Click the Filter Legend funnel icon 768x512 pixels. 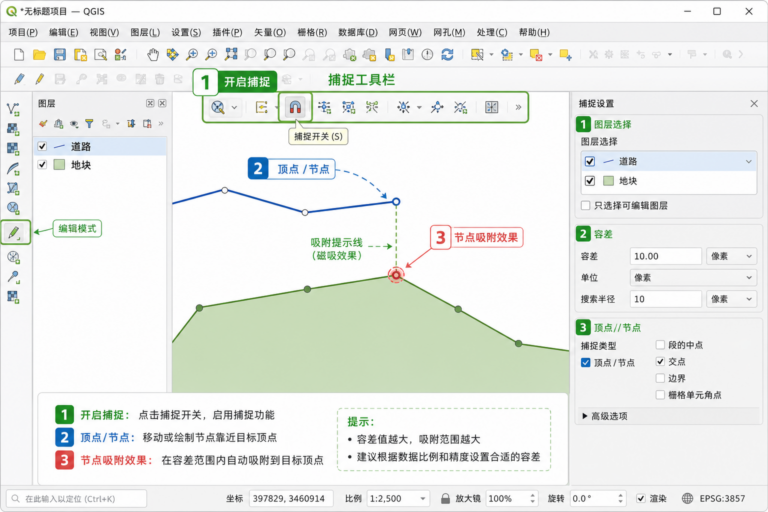tap(89, 123)
